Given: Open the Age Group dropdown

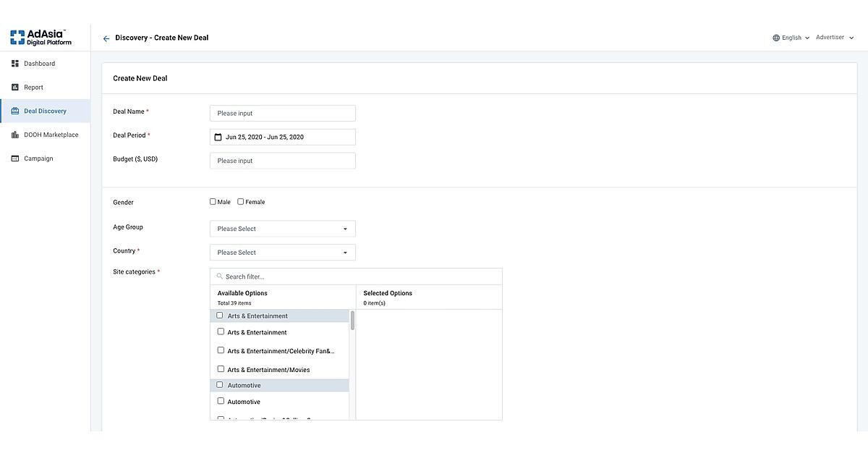Looking at the screenshot, I should click(x=282, y=229).
